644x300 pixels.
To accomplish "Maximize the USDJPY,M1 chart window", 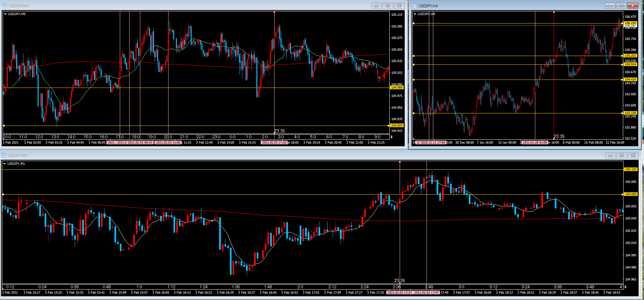I will tap(622, 155).
